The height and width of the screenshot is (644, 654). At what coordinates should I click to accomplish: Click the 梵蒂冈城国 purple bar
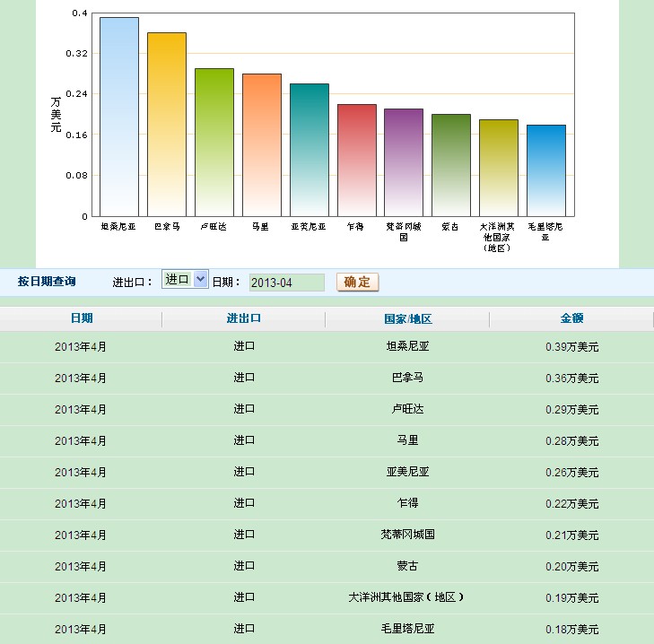coord(404,162)
